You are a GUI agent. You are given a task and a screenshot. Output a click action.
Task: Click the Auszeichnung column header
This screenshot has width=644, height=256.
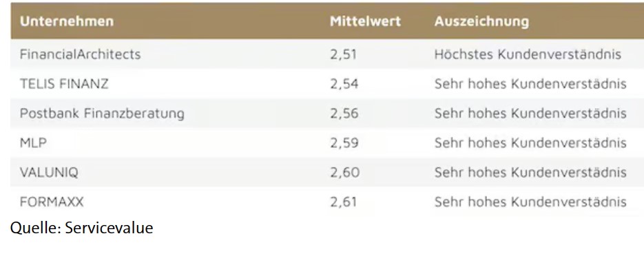point(481,21)
